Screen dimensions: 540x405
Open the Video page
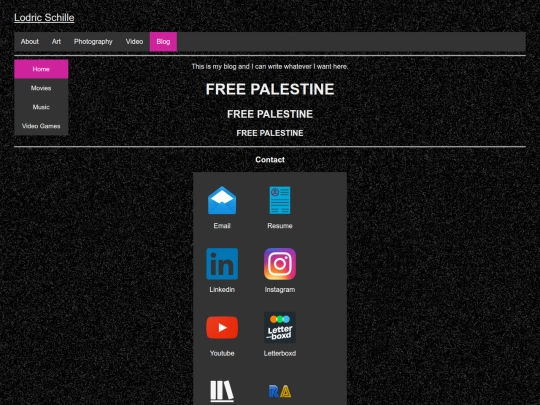pyautogui.click(x=134, y=42)
